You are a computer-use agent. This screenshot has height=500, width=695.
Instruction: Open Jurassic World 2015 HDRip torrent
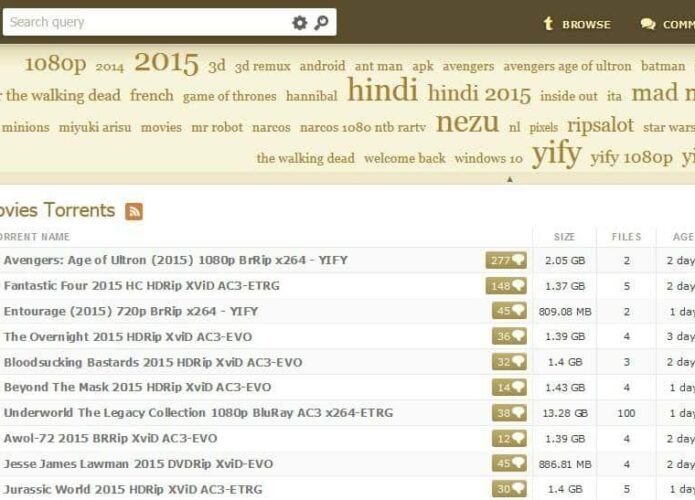[x=133, y=489]
